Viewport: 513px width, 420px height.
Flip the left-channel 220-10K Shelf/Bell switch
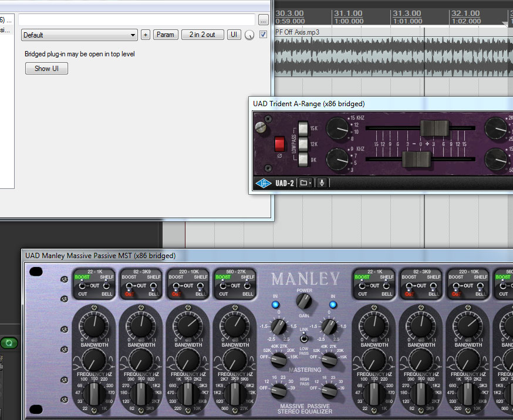pos(200,287)
